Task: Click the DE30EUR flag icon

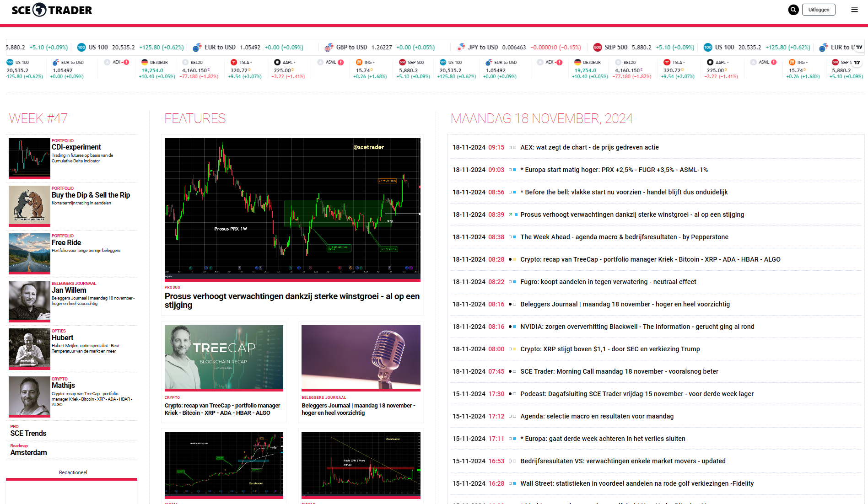Action: 145,62
